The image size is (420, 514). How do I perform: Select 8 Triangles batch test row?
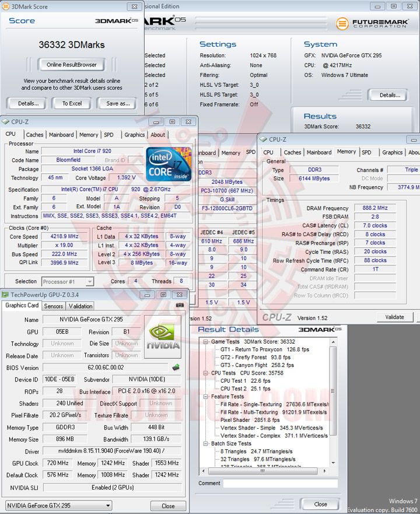(257, 452)
